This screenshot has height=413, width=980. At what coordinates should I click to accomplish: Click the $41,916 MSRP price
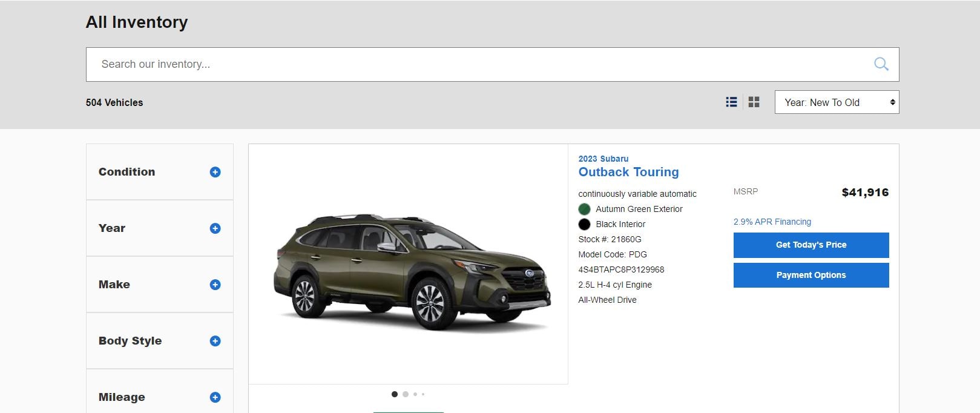(865, 193)
